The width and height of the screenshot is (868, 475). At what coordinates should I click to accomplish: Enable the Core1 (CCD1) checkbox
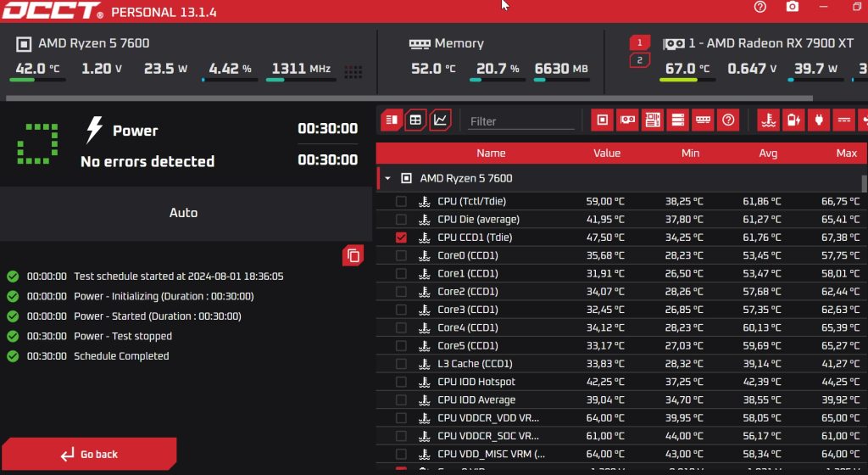401,273
